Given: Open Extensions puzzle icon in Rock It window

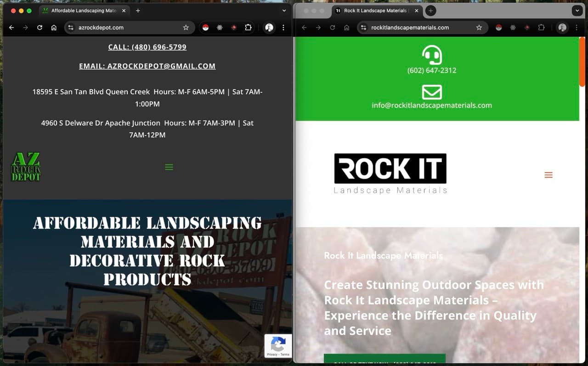Looking at the screenshot, I should (541, 28).
